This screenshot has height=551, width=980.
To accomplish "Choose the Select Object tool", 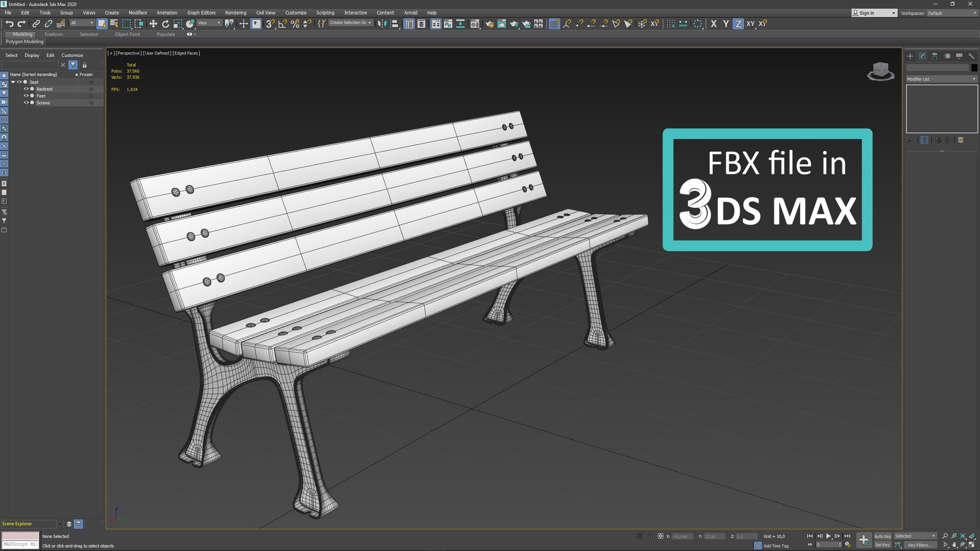I will tap(102, 23).
